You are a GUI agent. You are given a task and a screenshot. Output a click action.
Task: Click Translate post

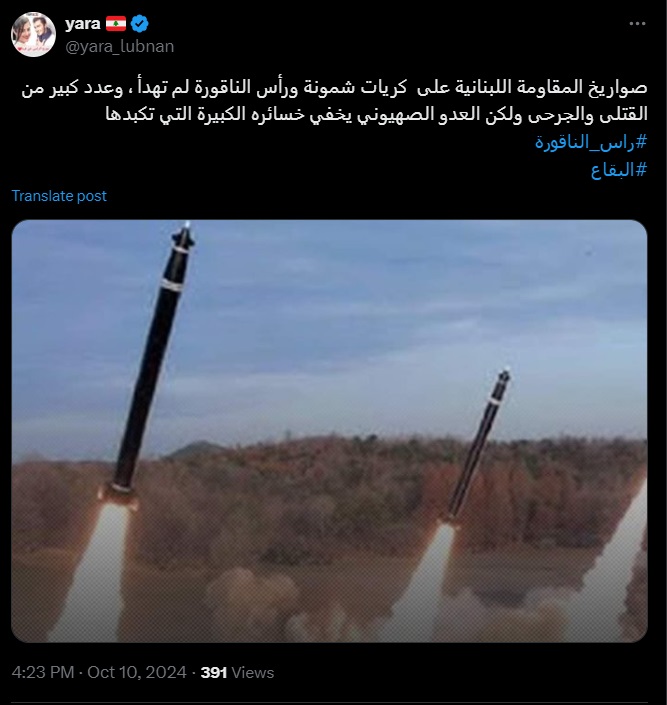point(59,196)
